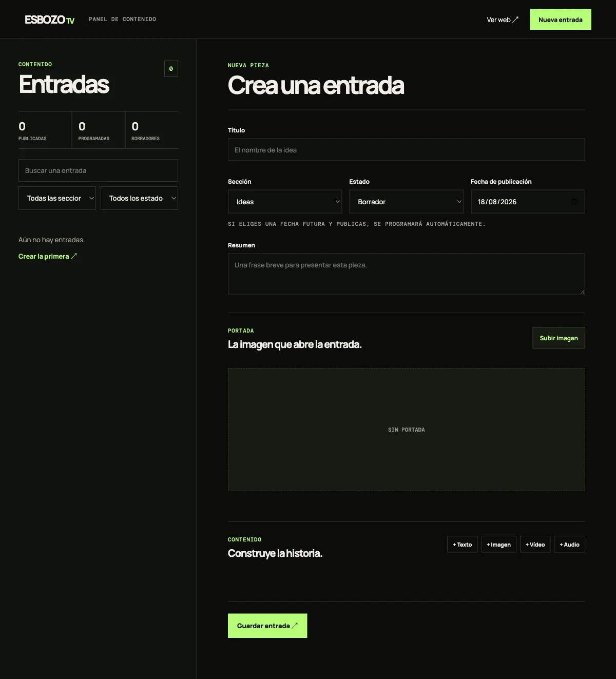
Task: Click the Entradas sidebar heading
Action: coord(64,85)
